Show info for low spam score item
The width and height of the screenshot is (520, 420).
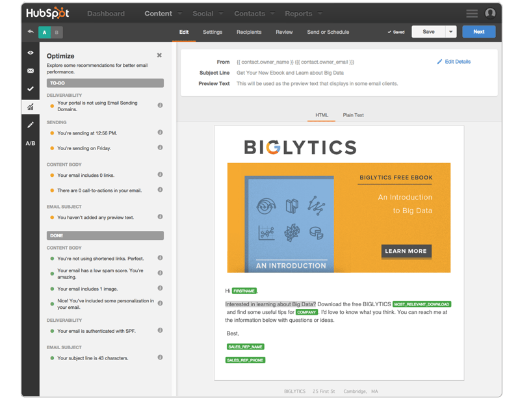click(x=160, y=273)
